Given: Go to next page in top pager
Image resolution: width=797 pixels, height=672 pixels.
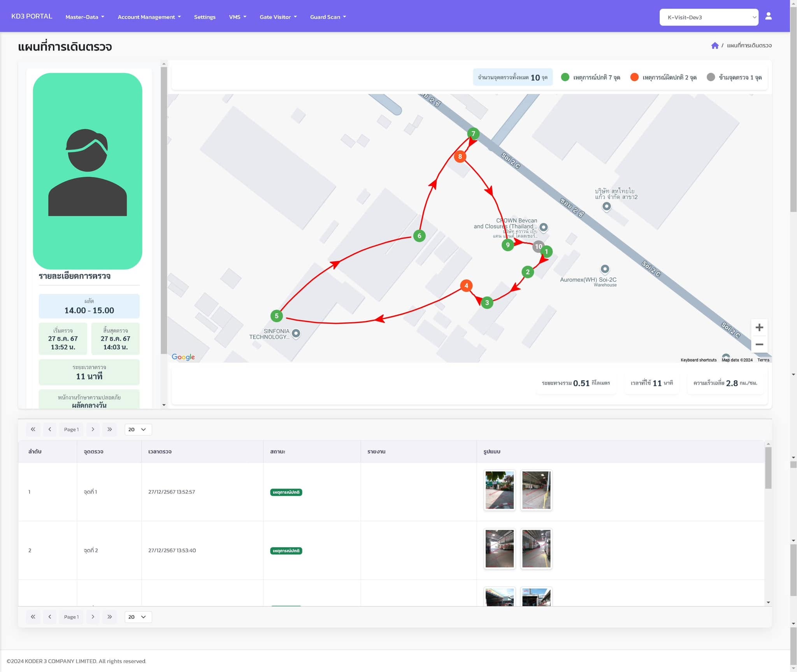Looking at the screenshot, I should [93, 429].
